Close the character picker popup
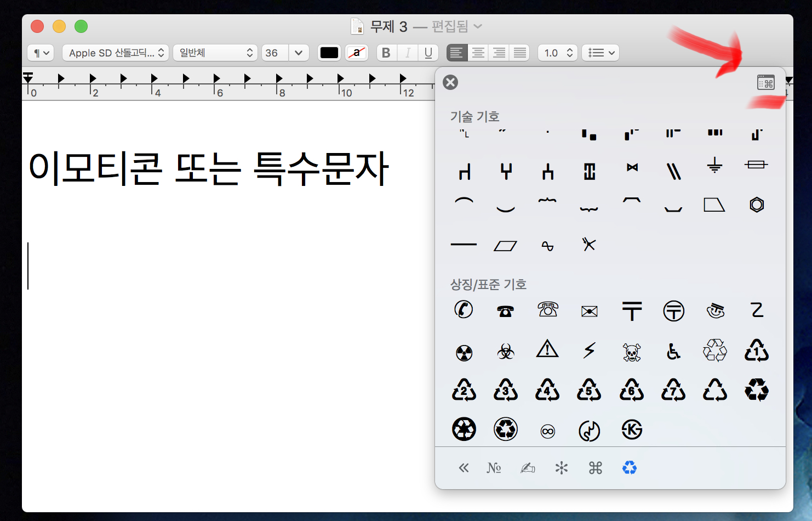The width and height of the screenshot is (812, 521). coord(450,82)
